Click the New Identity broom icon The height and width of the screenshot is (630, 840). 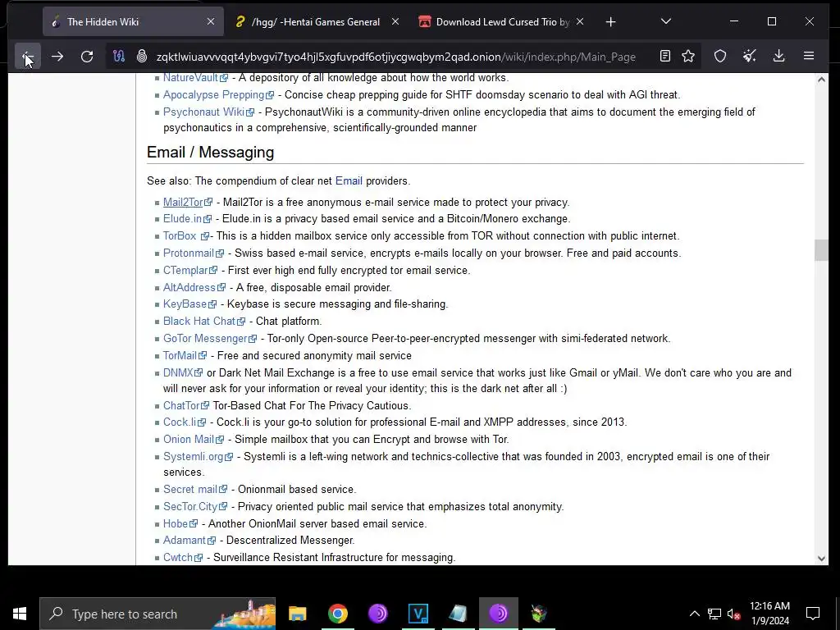750,57
